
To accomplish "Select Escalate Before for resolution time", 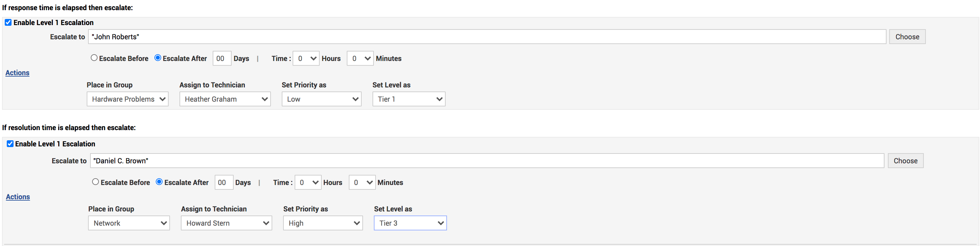I will pos(95,182).
